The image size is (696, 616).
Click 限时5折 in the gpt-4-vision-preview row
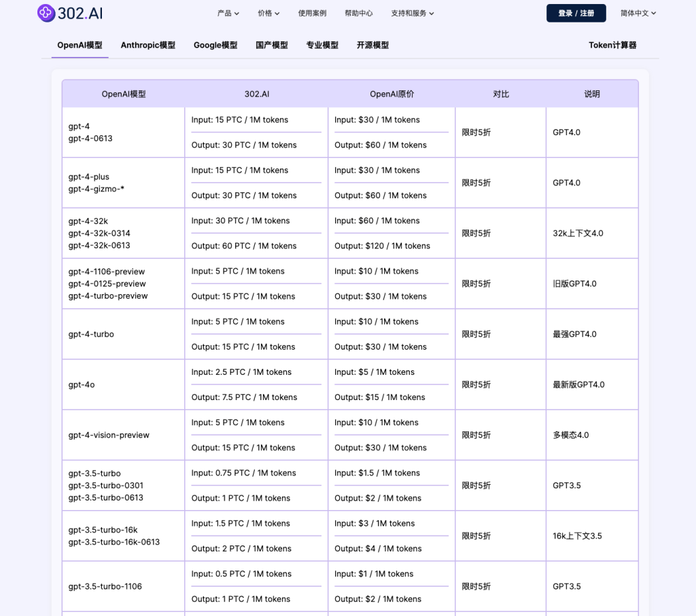pyautogui.click(x=476, y=435)
